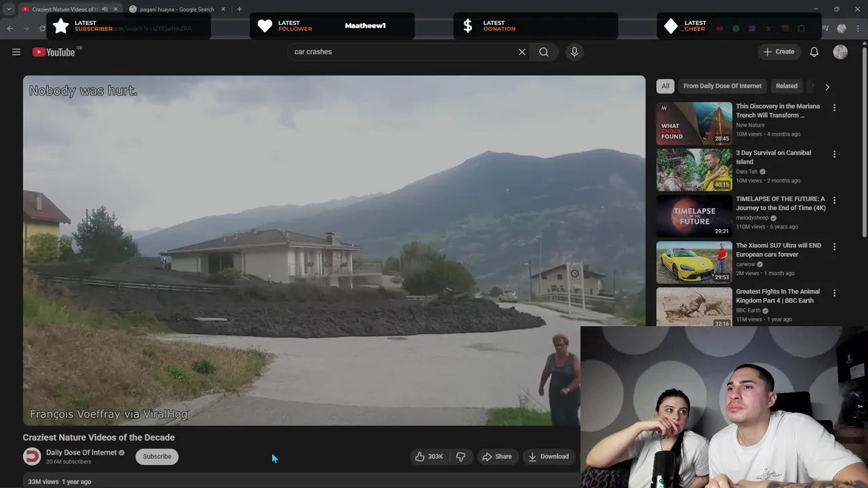Go back in the browser

tap(9, 28)
